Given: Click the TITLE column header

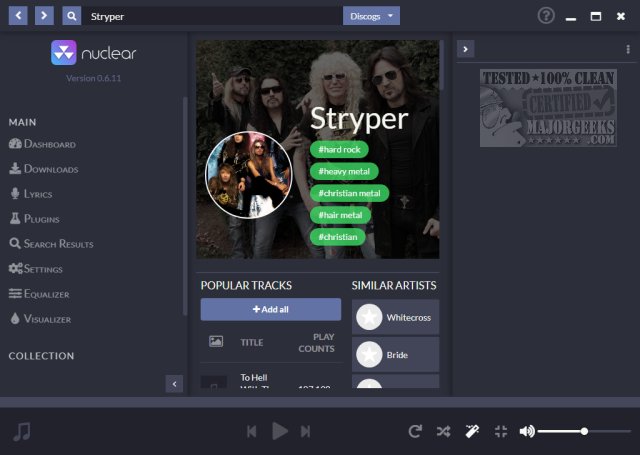Looking at the screenshot, I should pyautogui.click(x=251, y=342).
